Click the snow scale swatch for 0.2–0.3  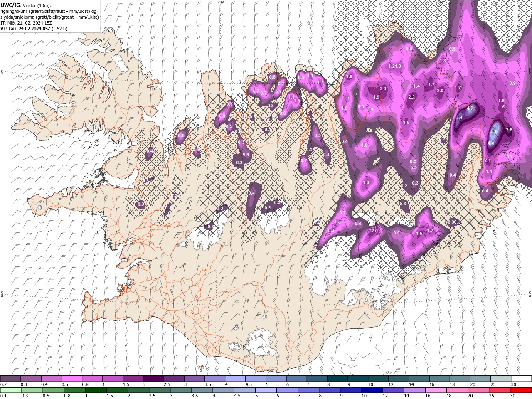[x=10, y=379]
